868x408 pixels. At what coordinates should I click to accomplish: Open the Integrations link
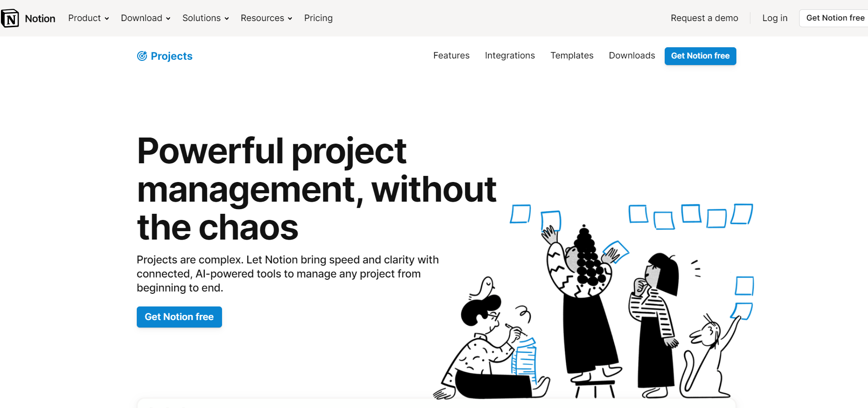point(510,56)
